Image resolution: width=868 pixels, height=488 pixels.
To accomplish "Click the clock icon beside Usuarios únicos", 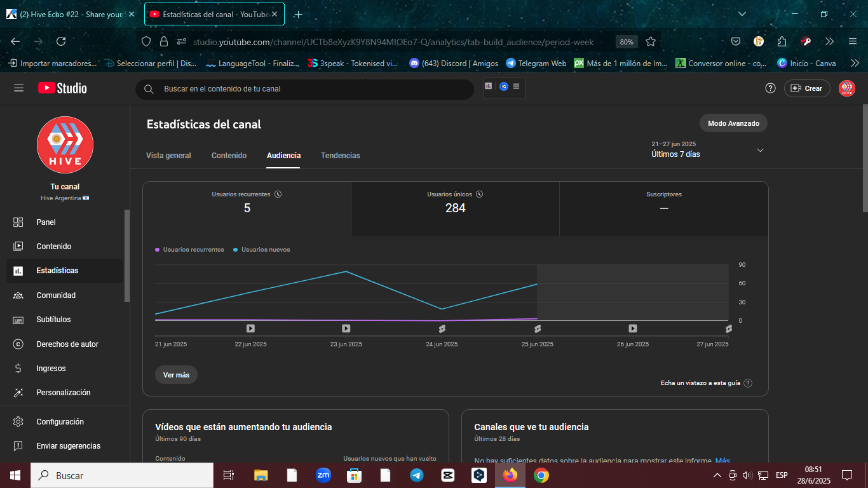I will coord(479,194).
